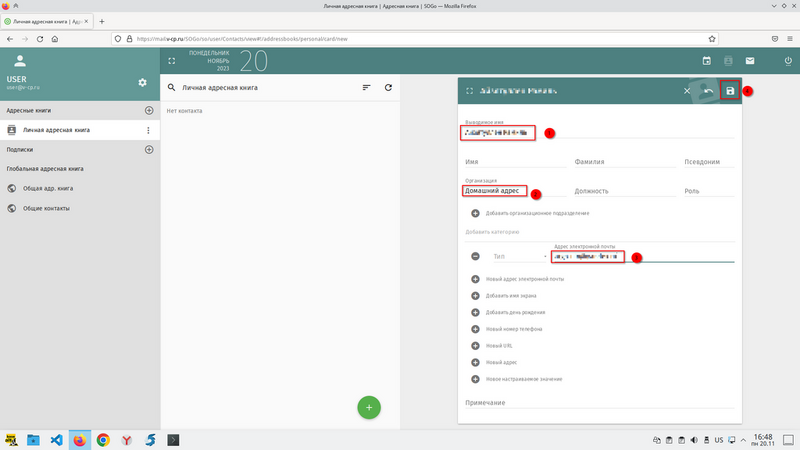
Task: Click Добавить день рождения
Action: click(517, 312)
